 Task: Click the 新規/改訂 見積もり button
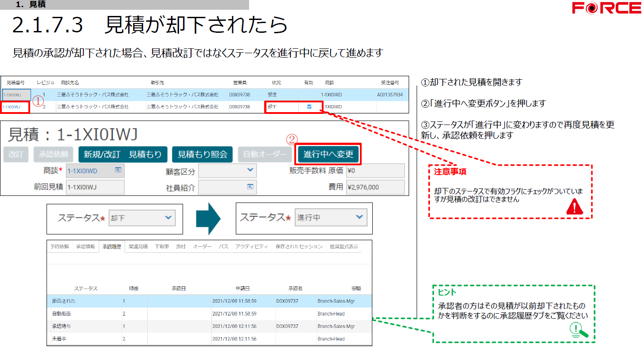pyautogui.click(x=123, y=154)
